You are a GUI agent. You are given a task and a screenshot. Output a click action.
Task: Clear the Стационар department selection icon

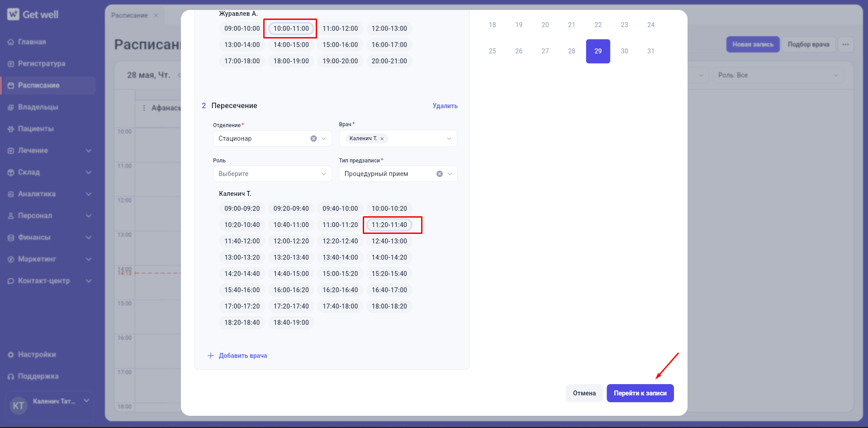point(313,138)
